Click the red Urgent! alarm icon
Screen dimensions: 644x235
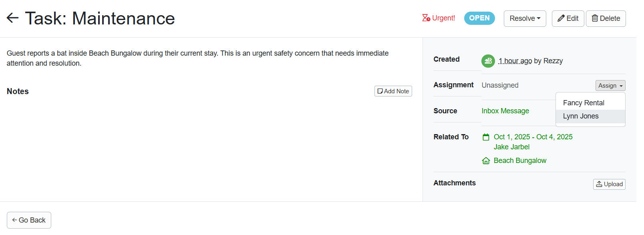tap(425, 18)
